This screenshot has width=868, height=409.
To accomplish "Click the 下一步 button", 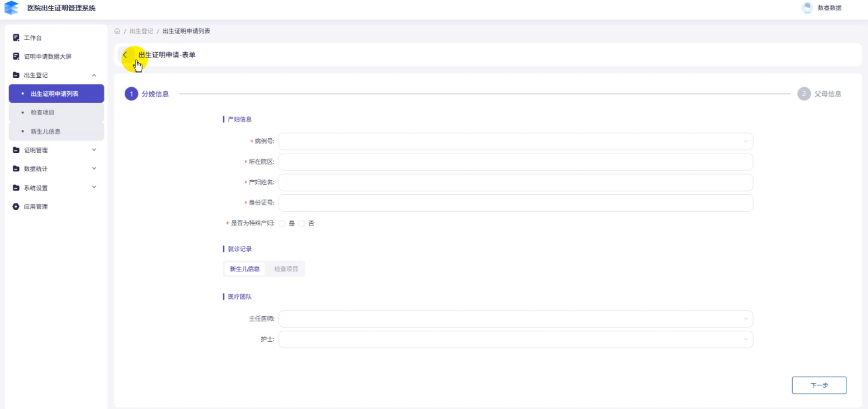I will click(819, 385).
